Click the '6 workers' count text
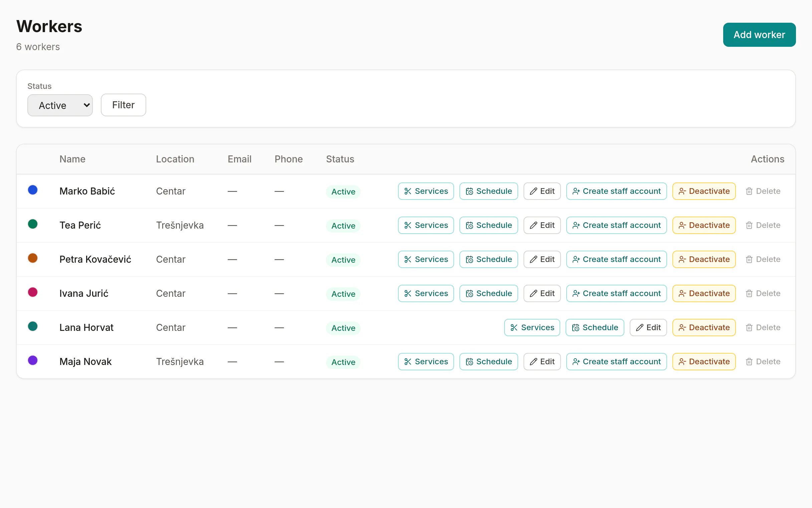The width and height of the screenshot is (812, 508). (38, 47)
